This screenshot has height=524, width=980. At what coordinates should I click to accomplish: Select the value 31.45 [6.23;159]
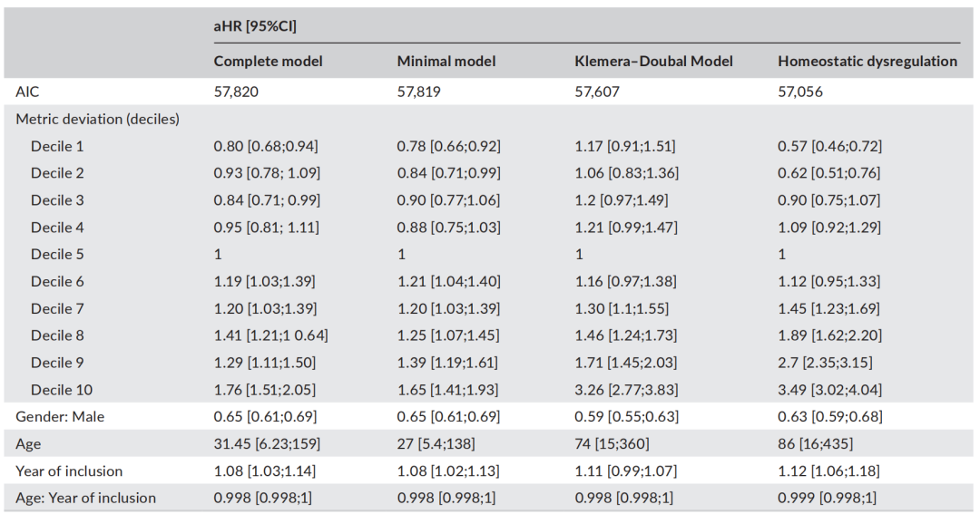265,444
